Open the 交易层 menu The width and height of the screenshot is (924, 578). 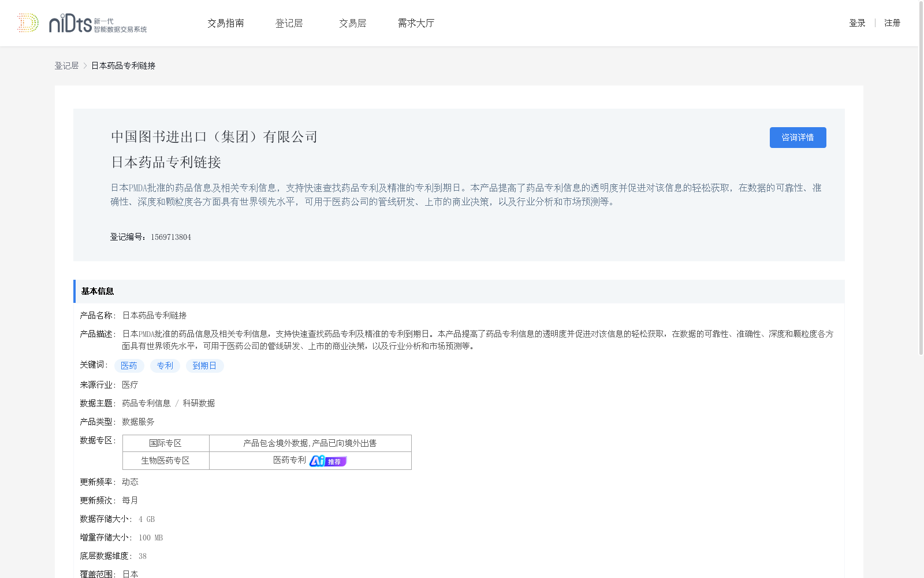pyautogui.click(x=353, y=23)
